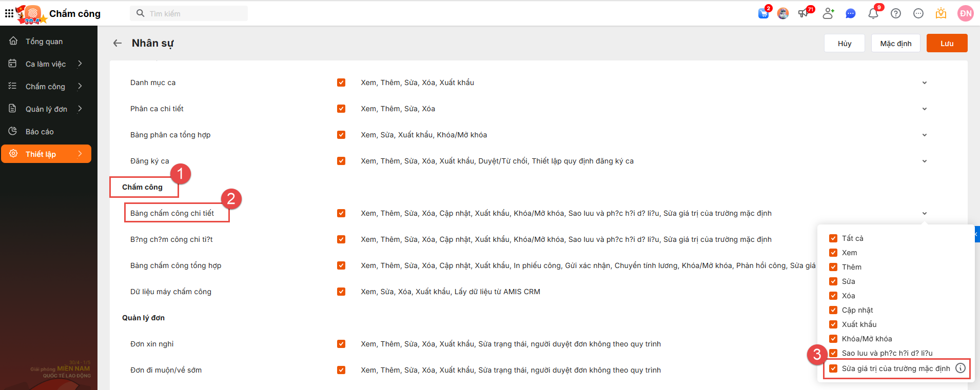The image size is (980, 390).
Task: Expand Danh mục ca permissions dropdown
Action: pyautogui.click(x=924, y=83)
